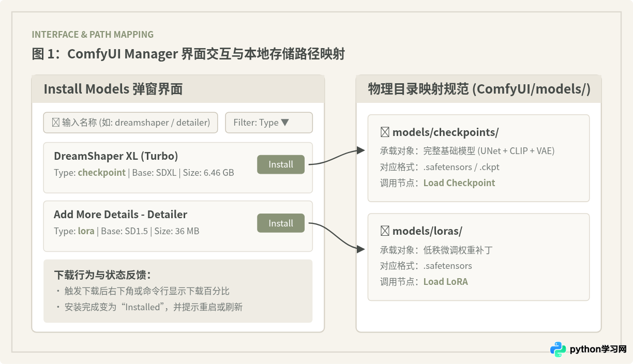Click the lora type label
Screen dimensions: 633x364
click(x=86, y=231)
